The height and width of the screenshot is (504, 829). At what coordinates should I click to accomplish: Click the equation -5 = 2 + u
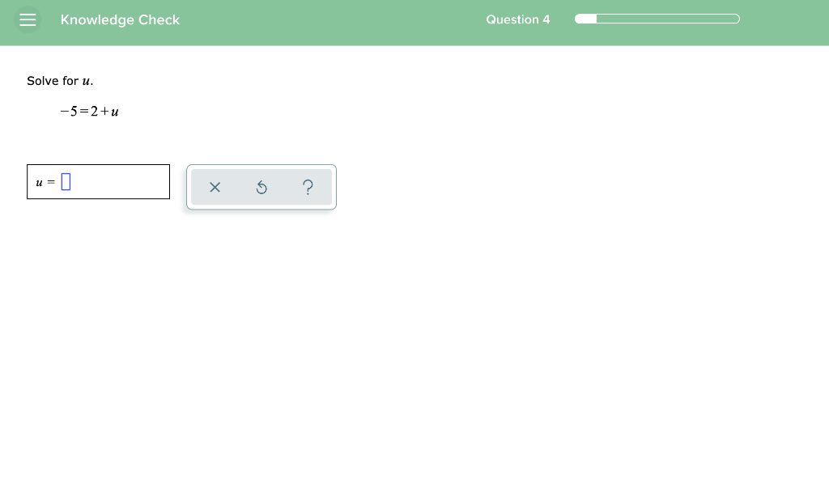tap(89, 111)
